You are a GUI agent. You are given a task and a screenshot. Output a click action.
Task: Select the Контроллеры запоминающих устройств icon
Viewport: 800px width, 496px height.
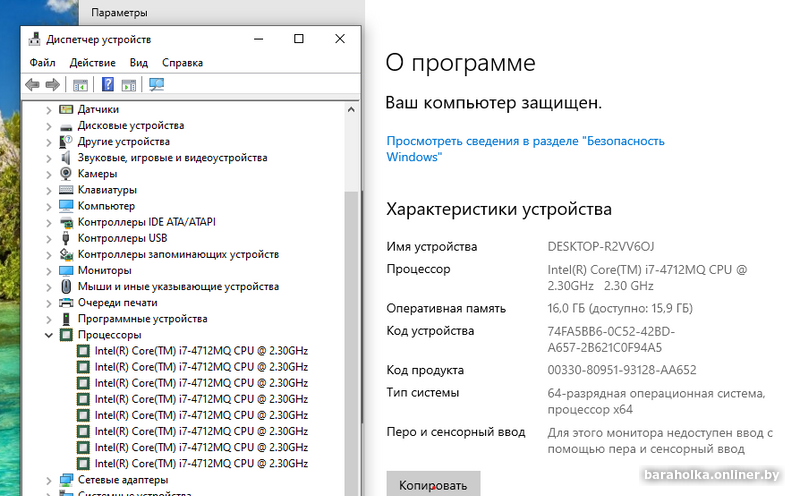(x=66, y=254)
